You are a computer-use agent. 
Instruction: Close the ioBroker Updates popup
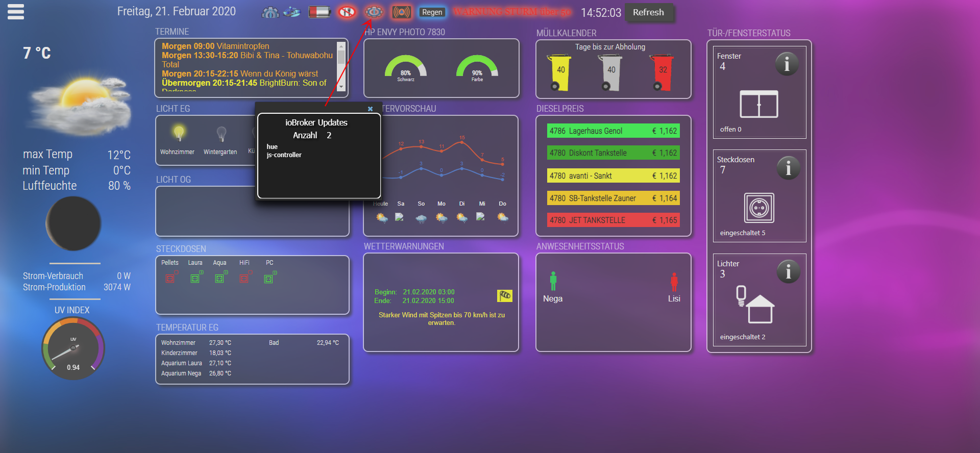point(370,109)
